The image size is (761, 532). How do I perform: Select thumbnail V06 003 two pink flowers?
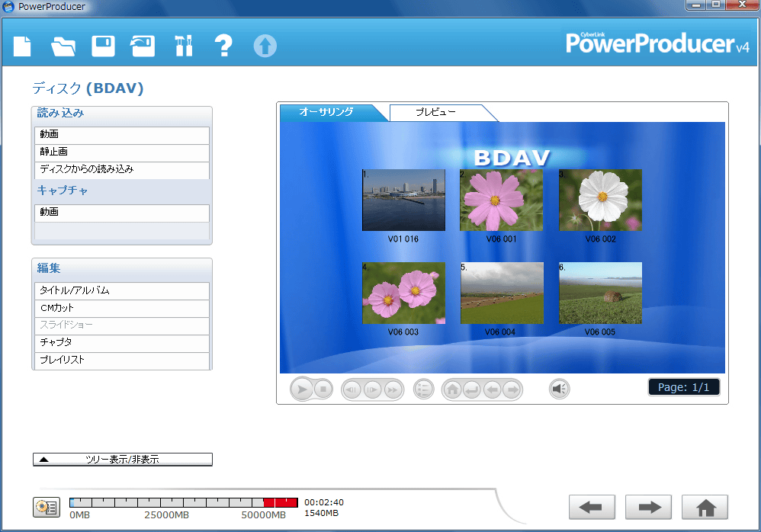[403, 293]
